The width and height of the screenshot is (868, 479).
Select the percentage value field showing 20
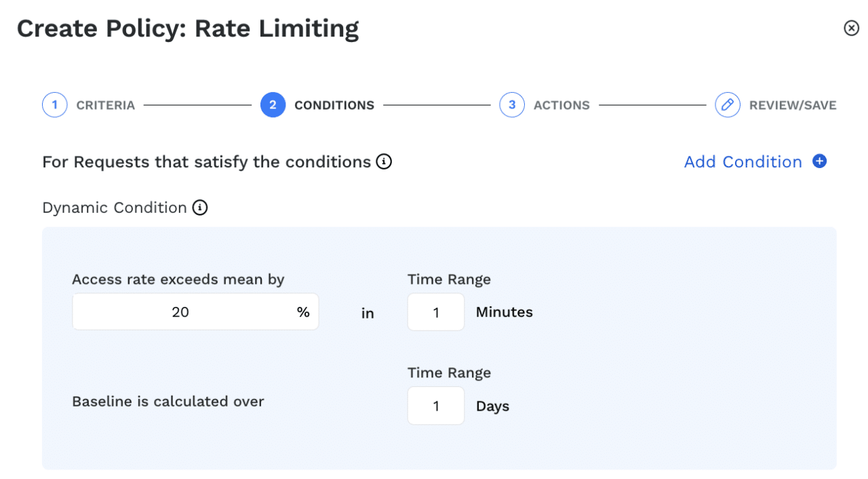[195, 311]
